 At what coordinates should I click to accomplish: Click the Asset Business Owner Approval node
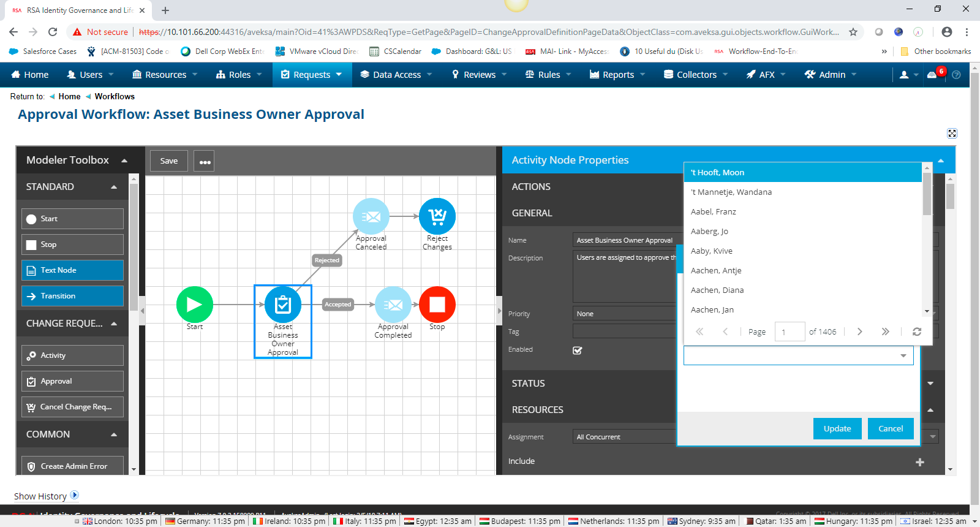(x=282, y=305)
